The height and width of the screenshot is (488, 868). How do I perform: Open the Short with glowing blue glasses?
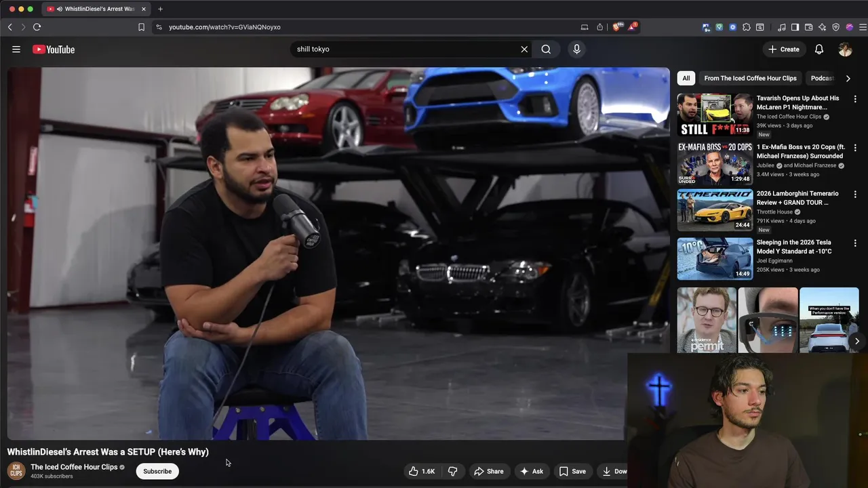coord(768,320)
